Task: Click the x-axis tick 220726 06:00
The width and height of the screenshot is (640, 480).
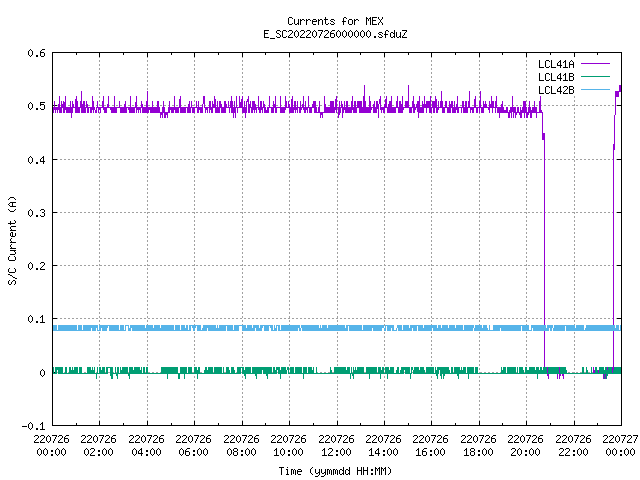Action: tap(193, 445)
